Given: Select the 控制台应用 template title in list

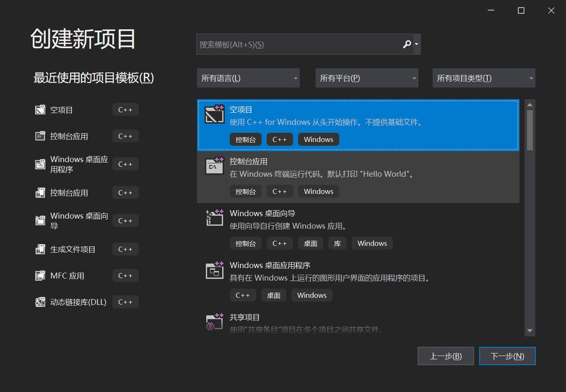Looking at the screenshot, I should click(249, 162).
